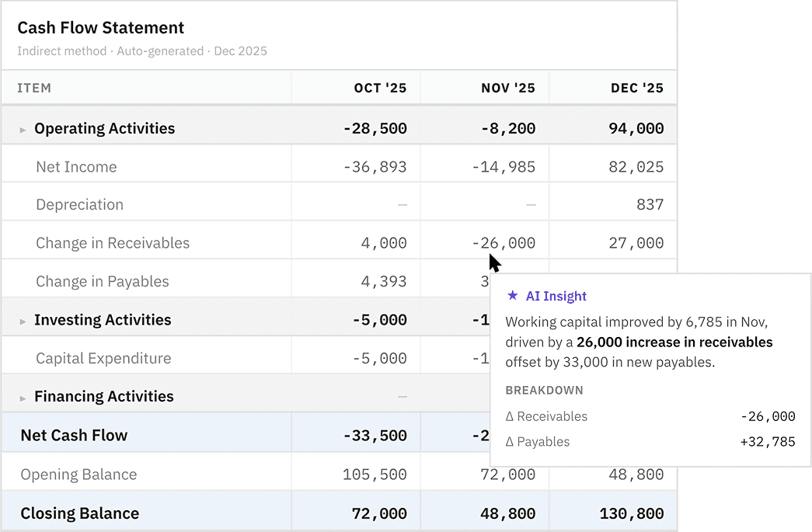Click the AI Insight star icon

click(512, 296)
